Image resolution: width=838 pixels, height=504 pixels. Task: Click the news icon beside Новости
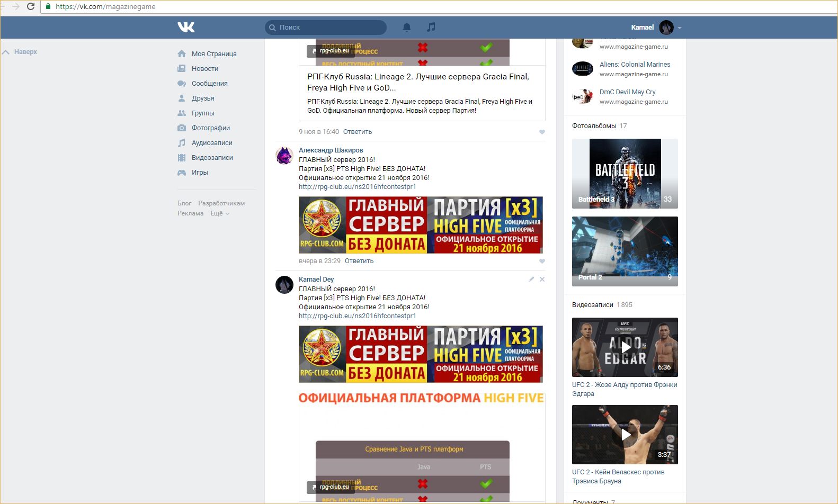182,68
